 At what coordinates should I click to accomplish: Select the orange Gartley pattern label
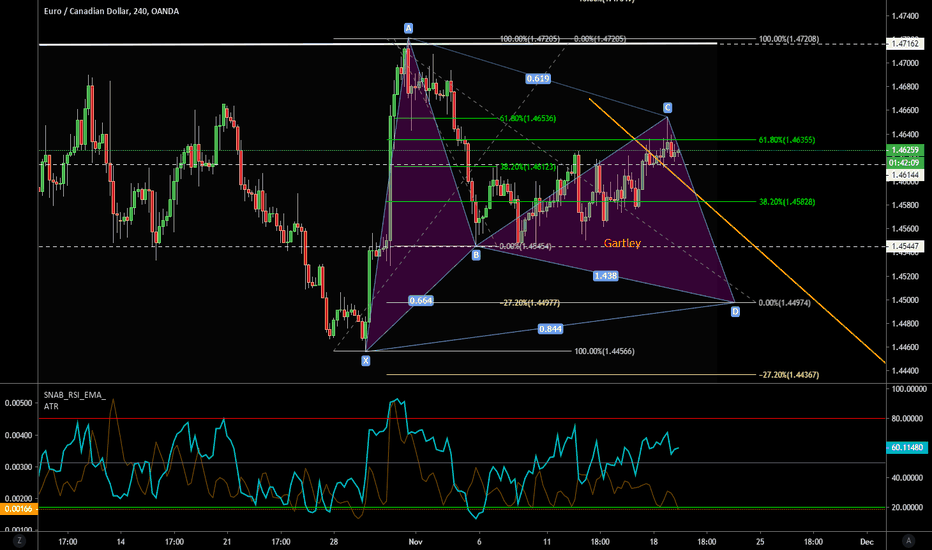point(622,243)
